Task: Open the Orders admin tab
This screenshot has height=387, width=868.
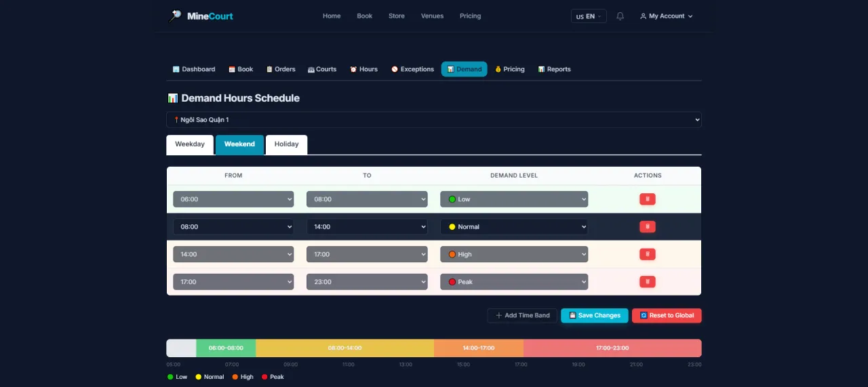Action: pyautogui.click(x=281, y=69)
